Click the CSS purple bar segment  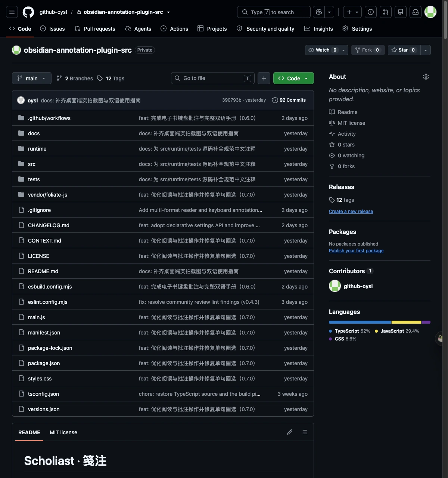[x=426, y=322]
